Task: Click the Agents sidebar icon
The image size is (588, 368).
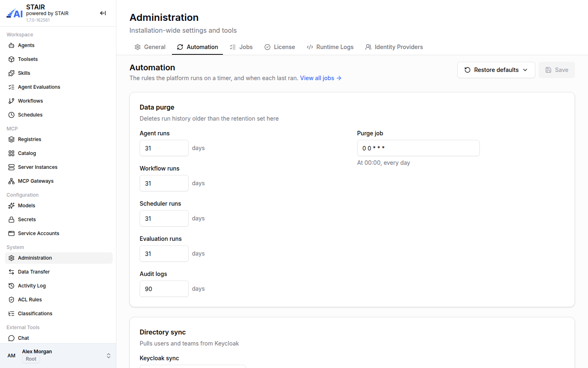Action: coord(11,45)
